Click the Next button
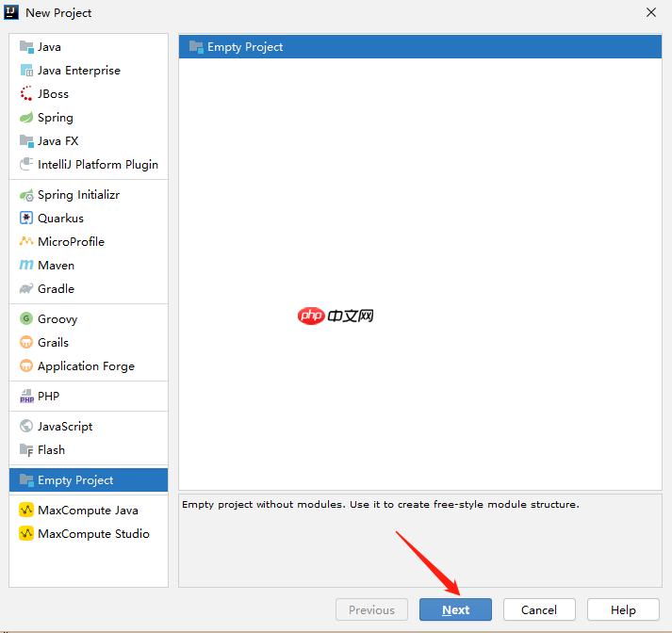672x633 pixels. [x=455, y=609]
